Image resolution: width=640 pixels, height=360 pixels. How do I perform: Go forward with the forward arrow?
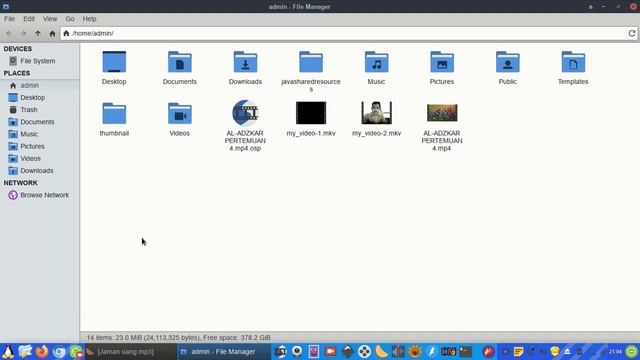point(23,33)
